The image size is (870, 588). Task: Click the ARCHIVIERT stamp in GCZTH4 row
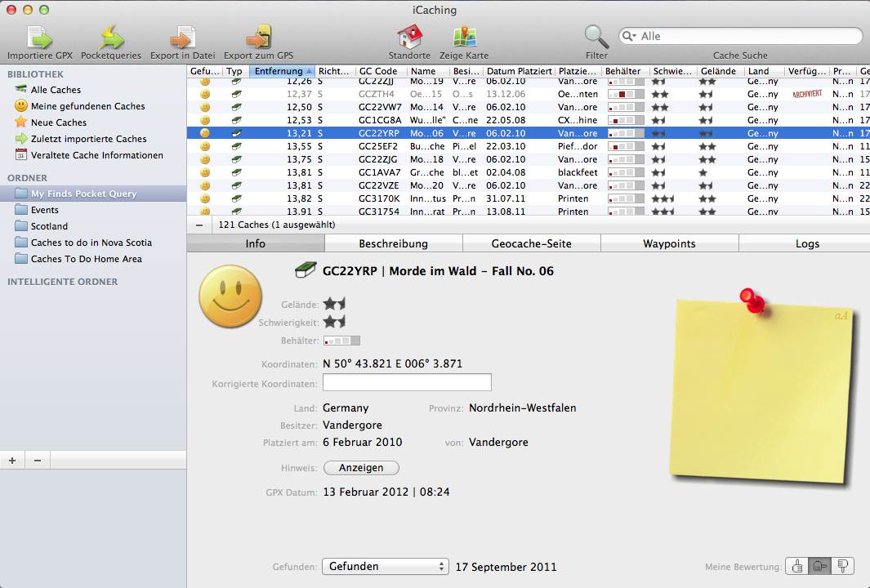tap(807, 94)
